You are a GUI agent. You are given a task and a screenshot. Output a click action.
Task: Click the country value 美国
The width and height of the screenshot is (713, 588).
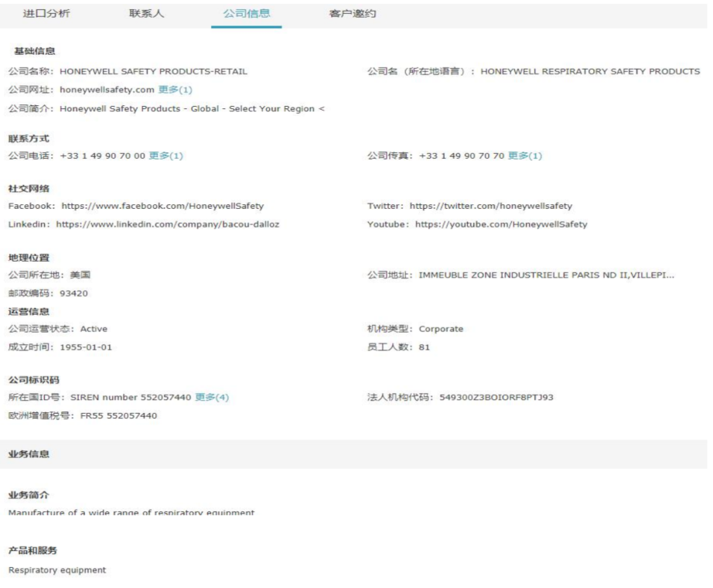[80, 275]
